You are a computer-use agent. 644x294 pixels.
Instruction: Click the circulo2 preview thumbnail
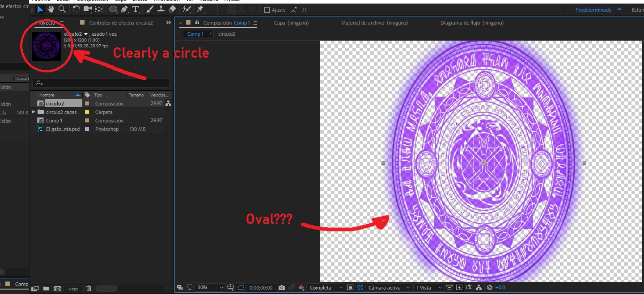click(x=47, y=46)
